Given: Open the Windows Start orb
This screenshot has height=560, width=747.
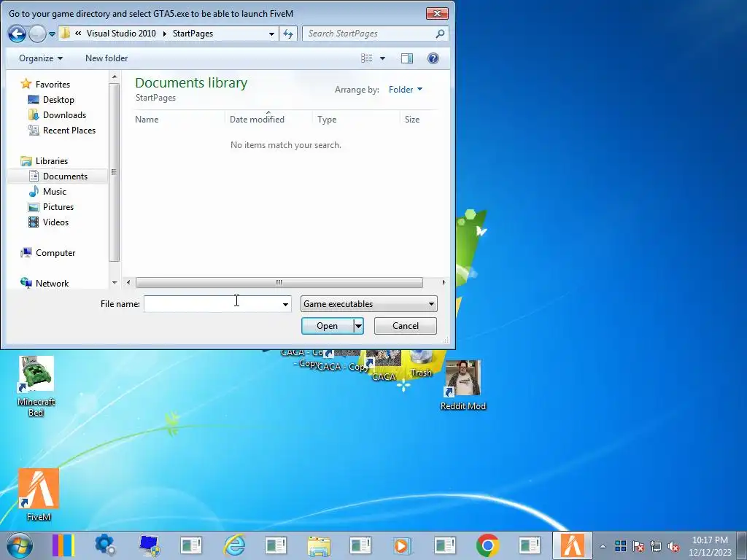Looking at the screenshot, I should (20, 545).
